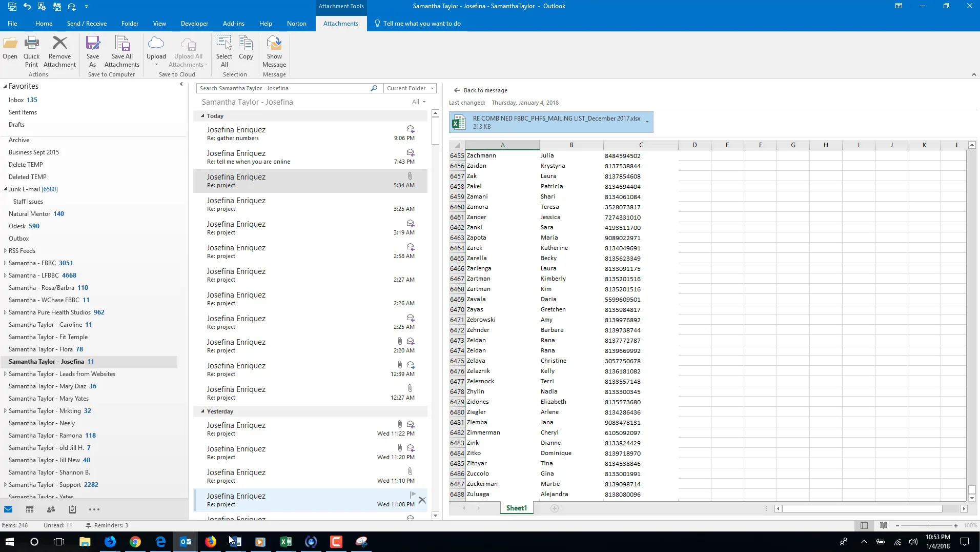Open the People view from navigation bar

(x=51, y=509)
